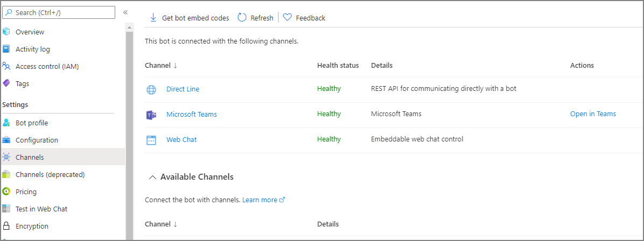The image size is (644, 241).
Task: Click the Web Chat channel icon
Action: click(x=151, y=140)
